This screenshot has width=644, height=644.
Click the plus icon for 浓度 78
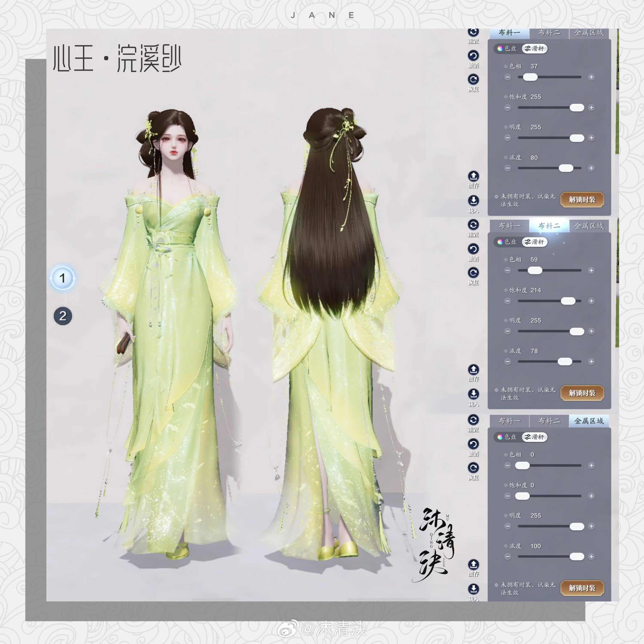coord(591,361)
